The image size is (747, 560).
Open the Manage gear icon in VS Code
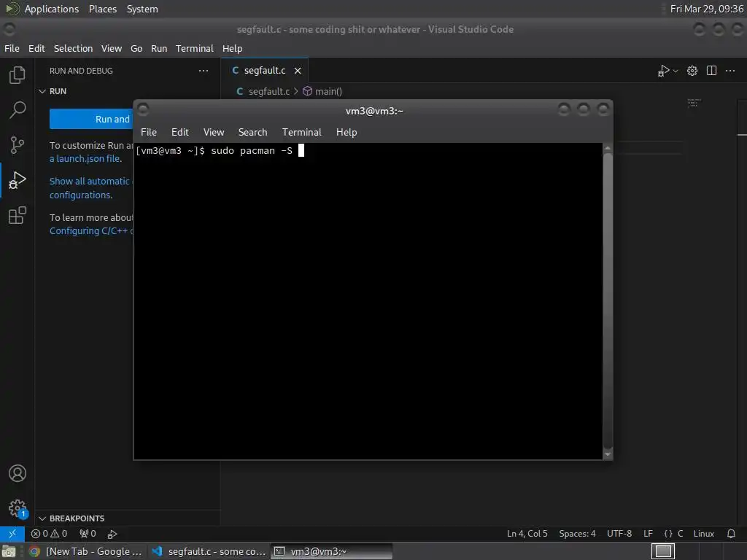pos(18,508)
